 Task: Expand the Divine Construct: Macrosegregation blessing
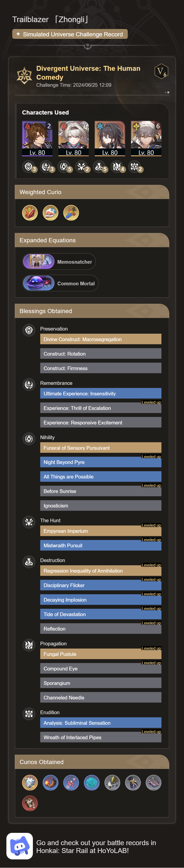point(101,339)
